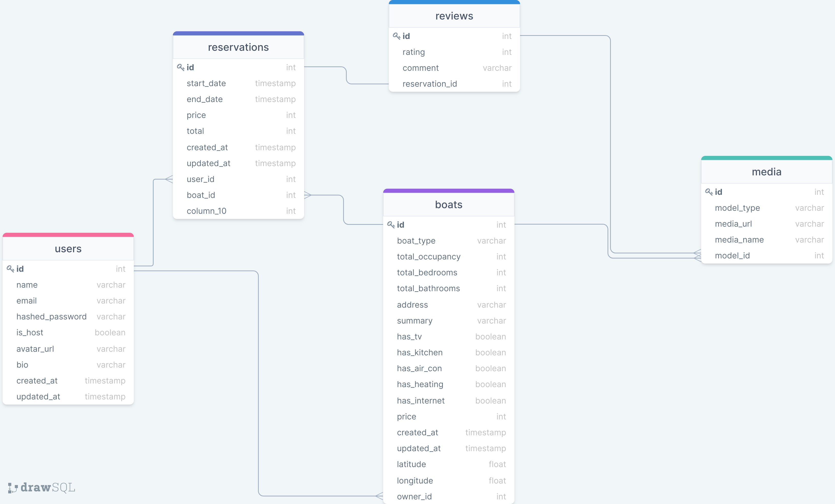Select the column_10 row in reservations
835x504 pixels.
pyautogui.click(x=206, y=211)
